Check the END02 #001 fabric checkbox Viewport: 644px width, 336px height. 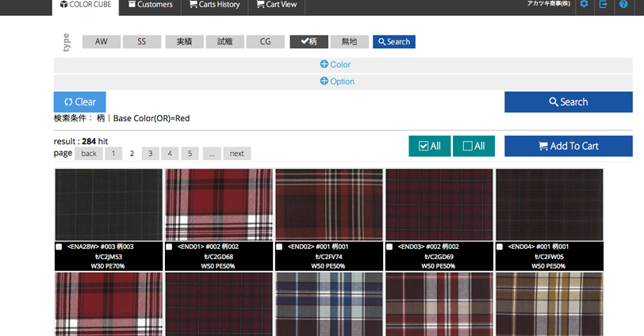pyautogui.click(x=279, y=246)
